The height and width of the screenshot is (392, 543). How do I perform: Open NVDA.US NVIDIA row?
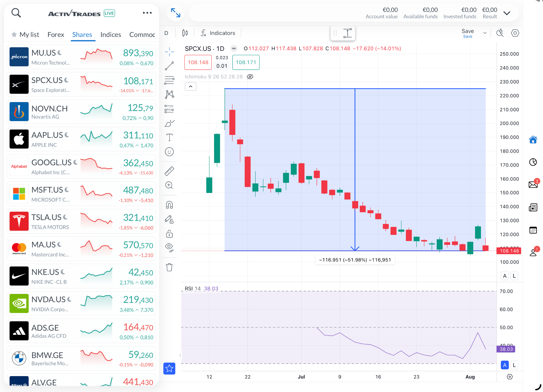click(x=82, y=304)
